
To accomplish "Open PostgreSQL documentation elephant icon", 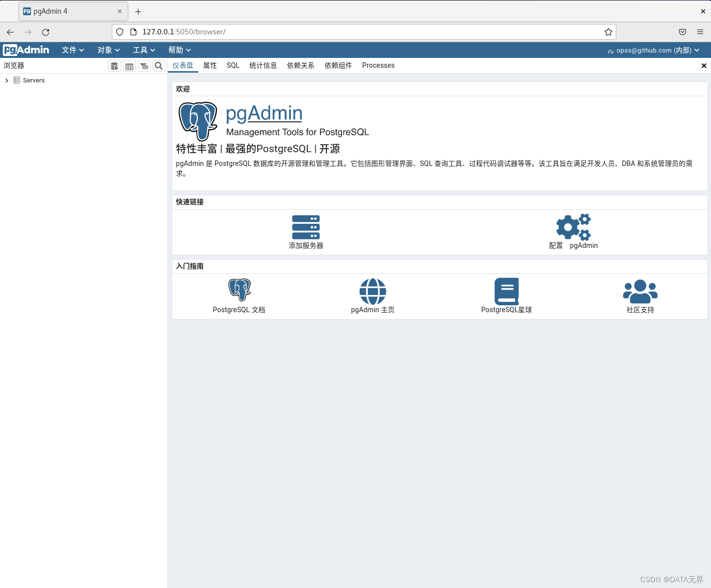I will click(239, 290).
